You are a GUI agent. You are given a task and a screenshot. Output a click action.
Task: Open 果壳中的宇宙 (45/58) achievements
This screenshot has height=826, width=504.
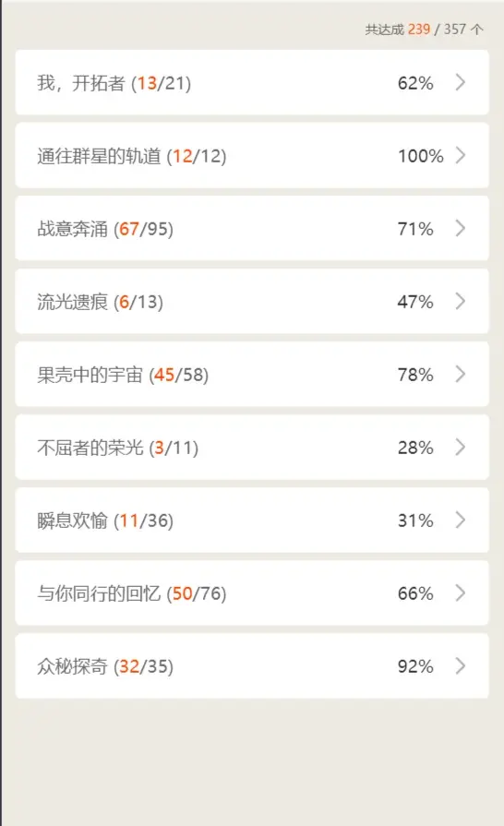[x=252, y=374]
